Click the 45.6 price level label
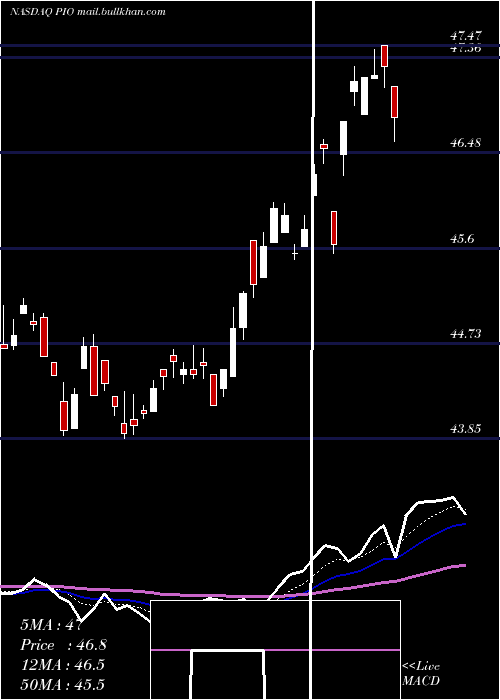Viewport: 500px width, 700px height. pyautogui.click(x=462, y=239)
